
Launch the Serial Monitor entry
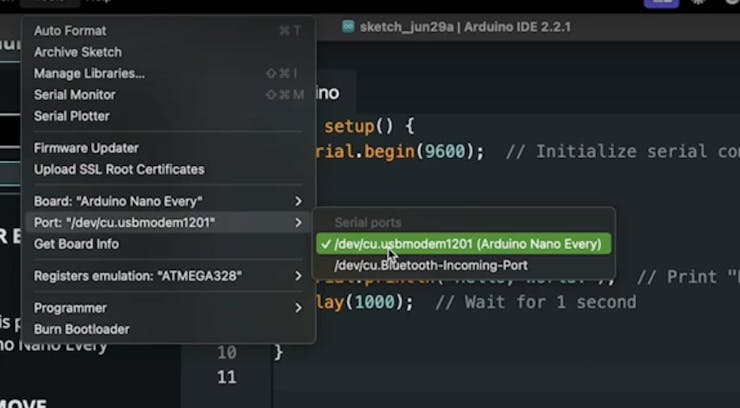[x=168, y=95]
